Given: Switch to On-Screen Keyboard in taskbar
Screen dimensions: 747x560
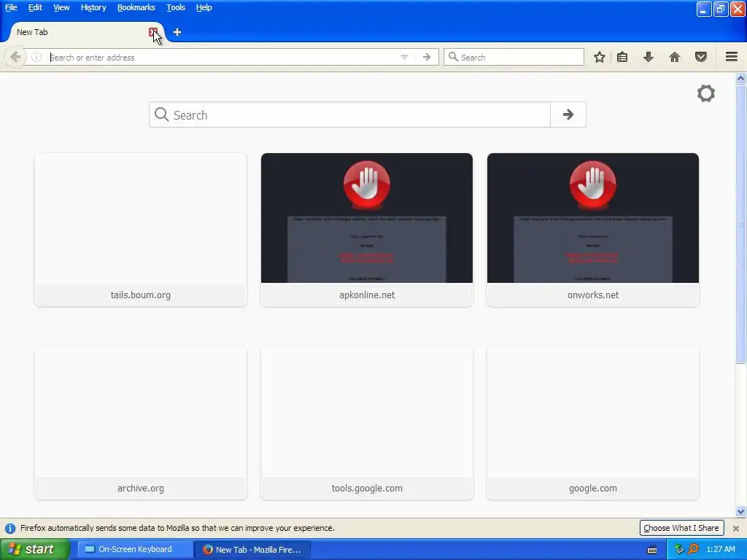Looking at the screenshot, I should tap(135, 549).
